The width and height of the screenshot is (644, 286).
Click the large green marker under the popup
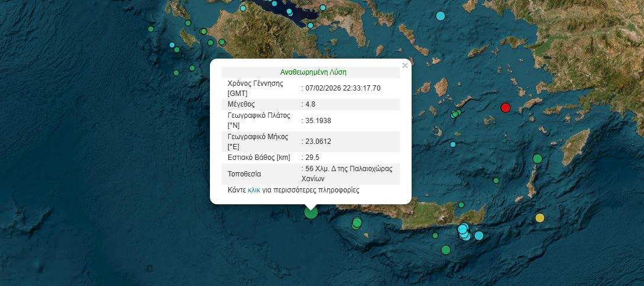pyautogui.click(x=310, y=211)
